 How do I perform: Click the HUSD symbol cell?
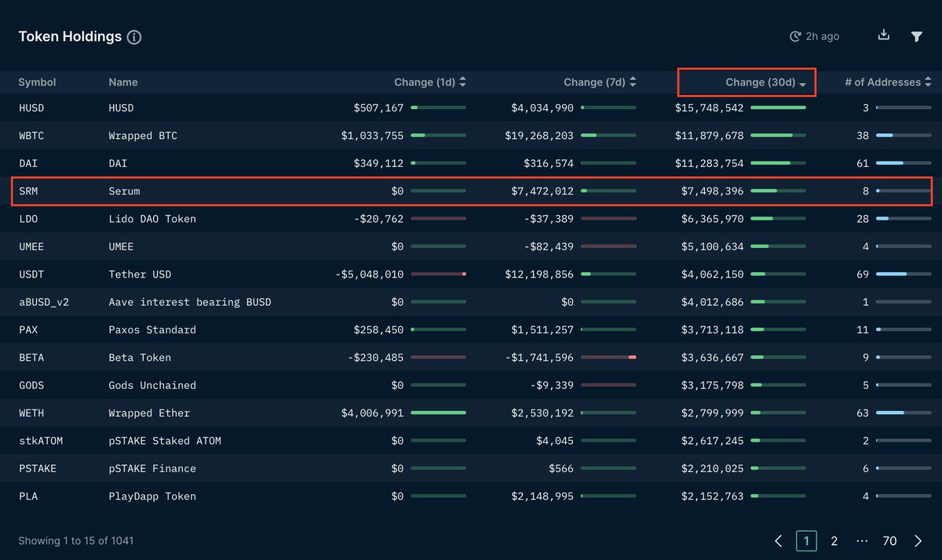coord(31,108)
